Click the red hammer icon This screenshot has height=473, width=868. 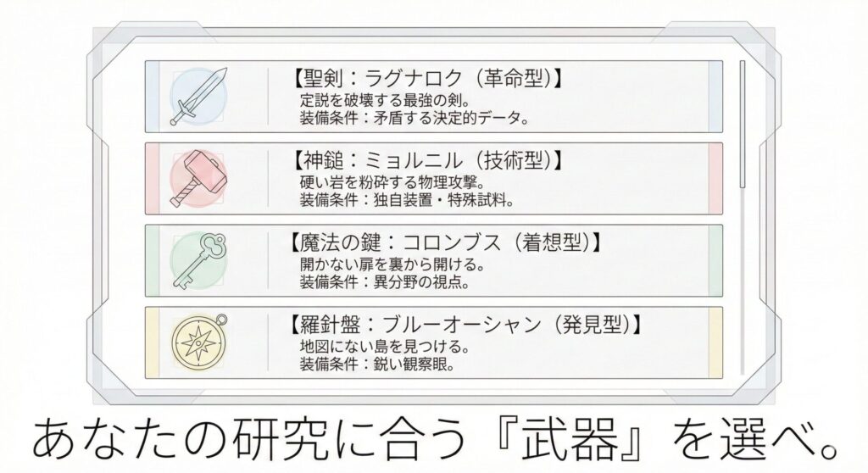tap(199, 178)
